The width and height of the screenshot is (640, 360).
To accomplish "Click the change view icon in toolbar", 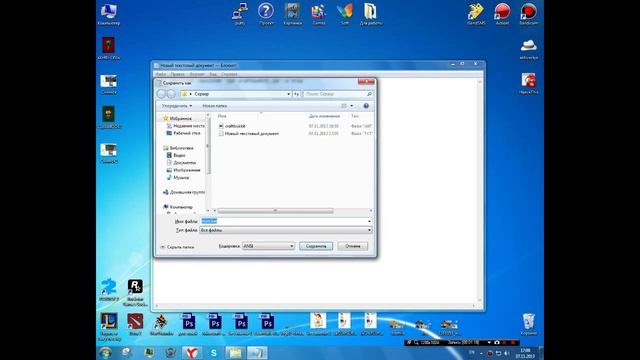I will click(x=344, y=106).
